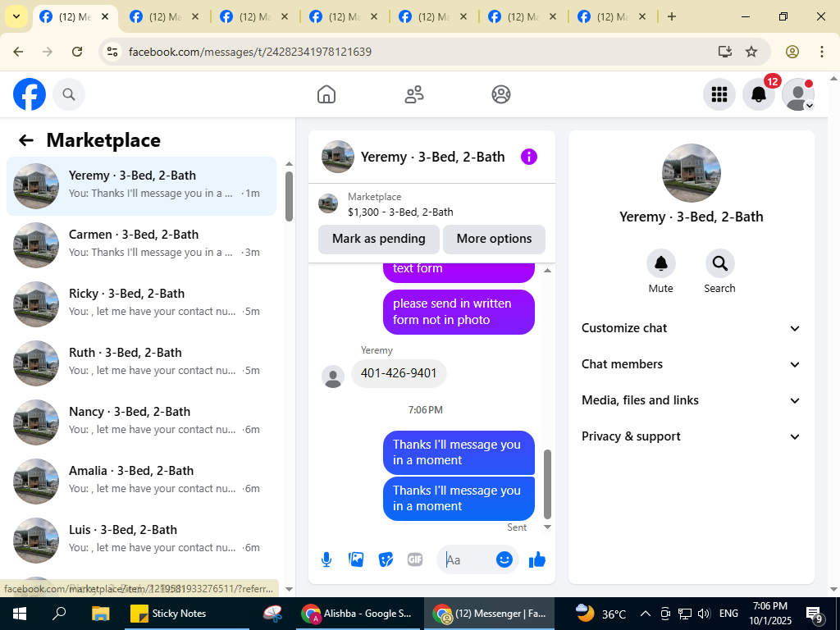Open the Chrome profile icon
Image resolution: width=840 pixels, height=630 pixels.
pos(792,52)
